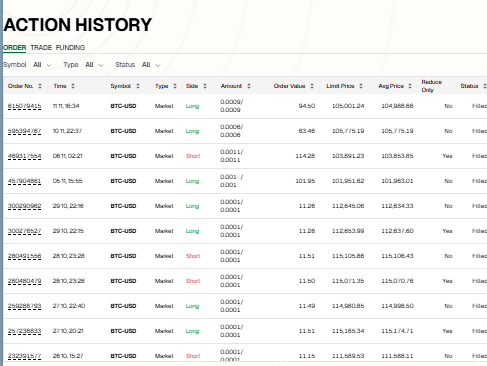Sort by Order Value column arrows
The width and height of the screenshot is (487, 366).
click(x=312, y=86)
